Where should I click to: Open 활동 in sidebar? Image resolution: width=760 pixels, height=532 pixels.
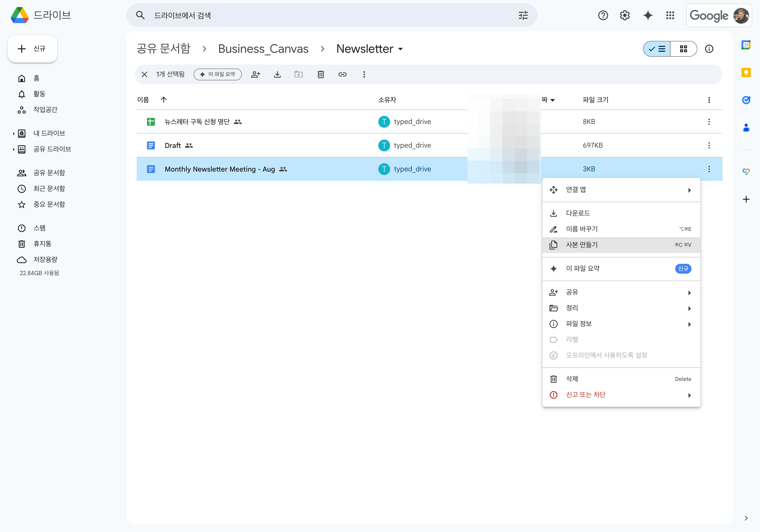[39, 94]
